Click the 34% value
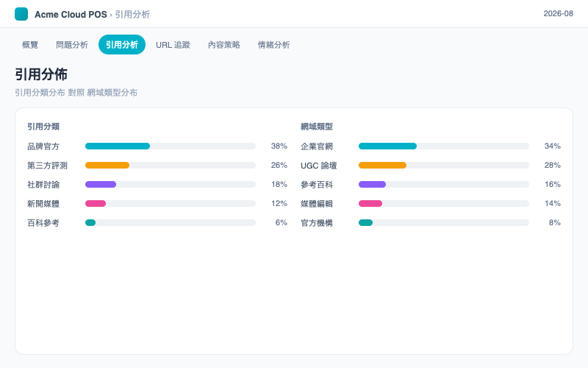This screenshot has width=588, height=368. [x=553, y=146]
